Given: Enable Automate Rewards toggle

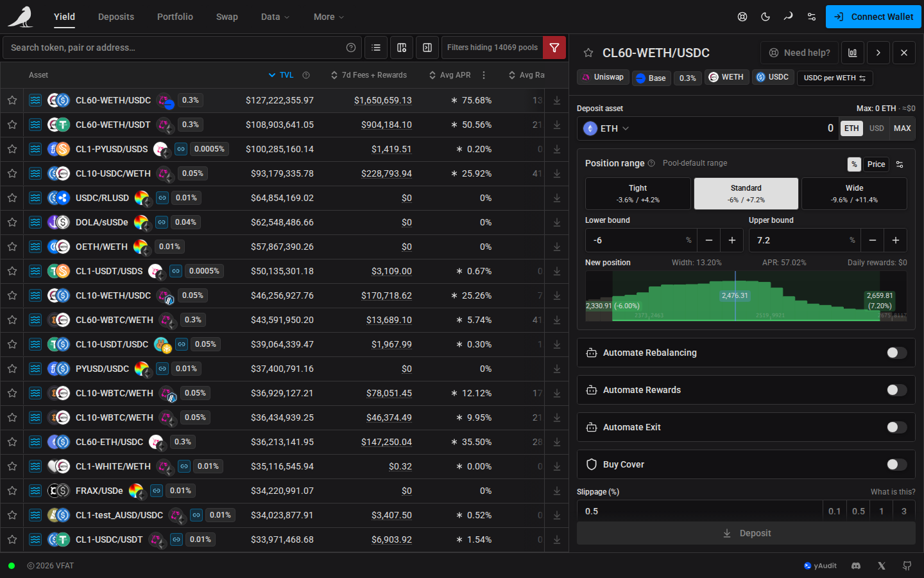Looking at the screenshot, I should pos(897,390).
